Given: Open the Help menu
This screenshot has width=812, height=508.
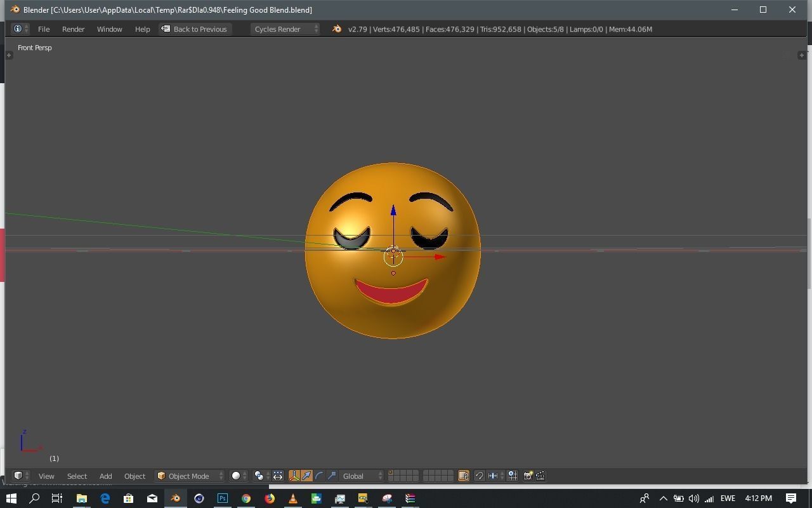Looking at the screenshot, I should click(x=142, y=29).
